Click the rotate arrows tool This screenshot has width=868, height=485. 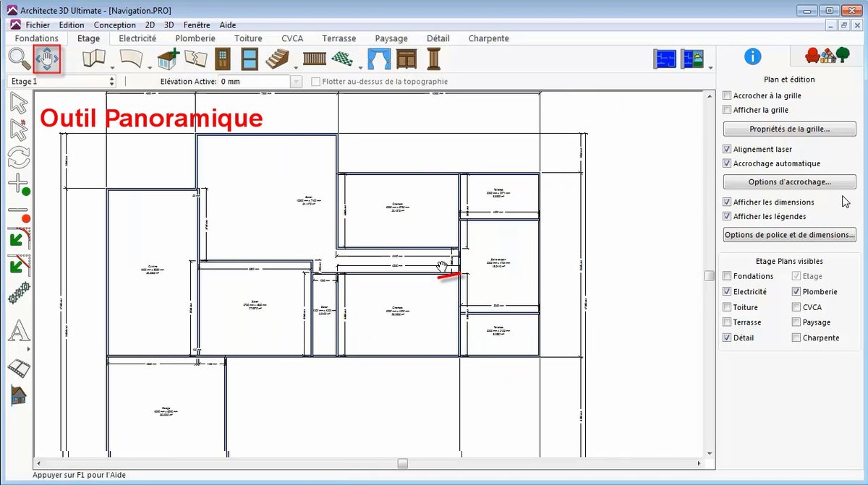(19, 156)
